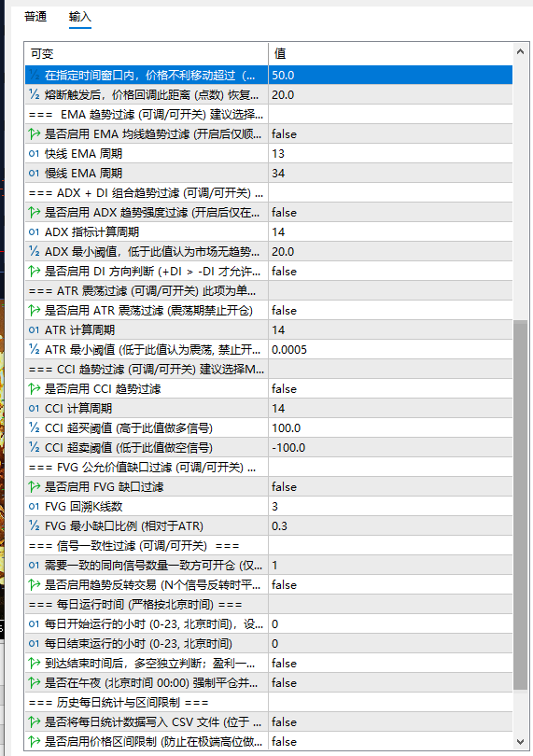
Task: Click integer icon of 需要一致的同向信号数量 row
Action: click(34, 565)
